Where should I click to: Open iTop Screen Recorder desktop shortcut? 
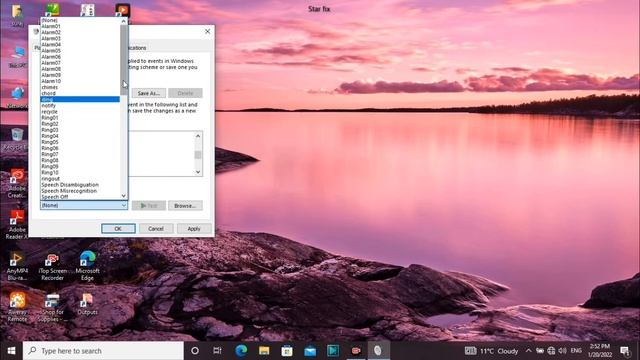[x=52, y=266]
